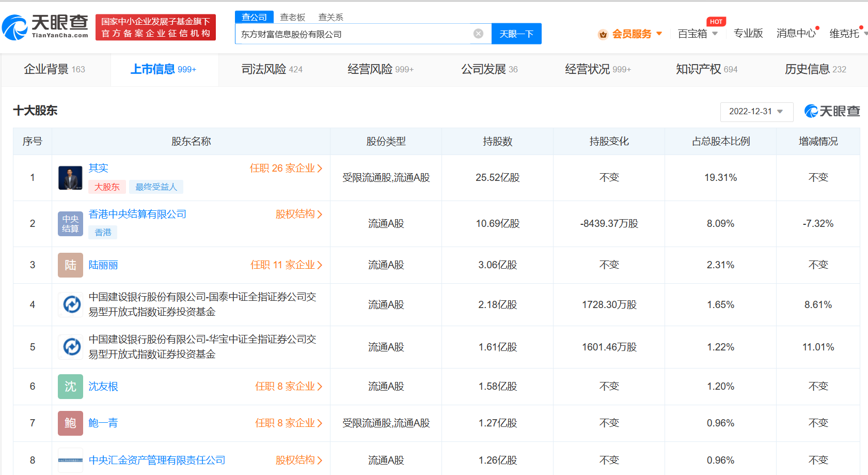The image size is (868, 475).
Task: Expand 陆丽丽 任职 11 家企业 link
Action: tap(287, 265)
